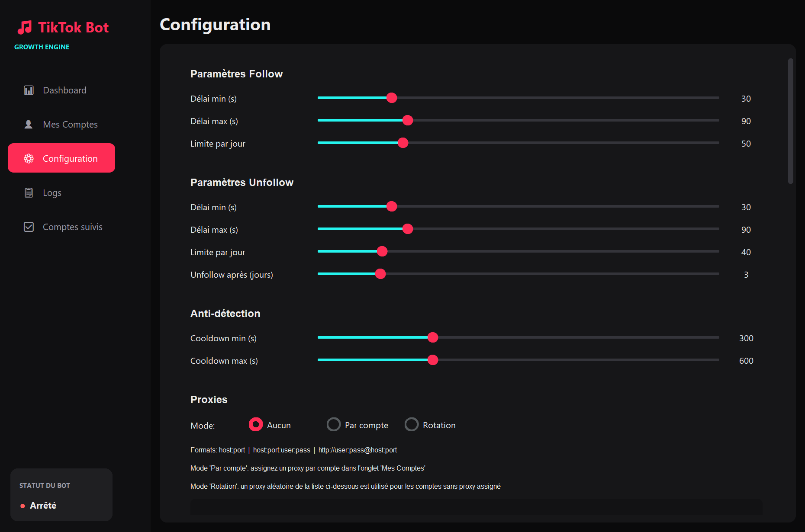Image resolution: width=805 pixels, height=532 pixels.
Task: Click the Configuration page title
Action: coord(215,25)
